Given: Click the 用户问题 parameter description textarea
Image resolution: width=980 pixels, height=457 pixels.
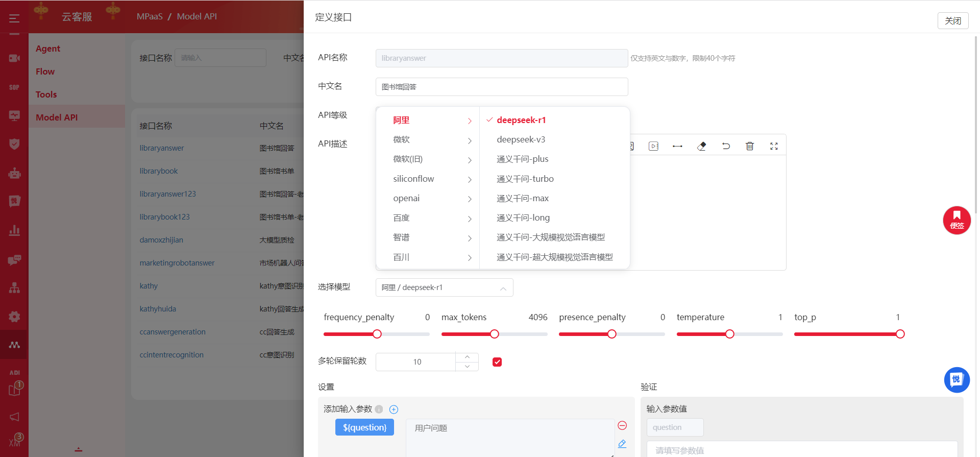Looking at the screenshot, I should pos(510,438).
